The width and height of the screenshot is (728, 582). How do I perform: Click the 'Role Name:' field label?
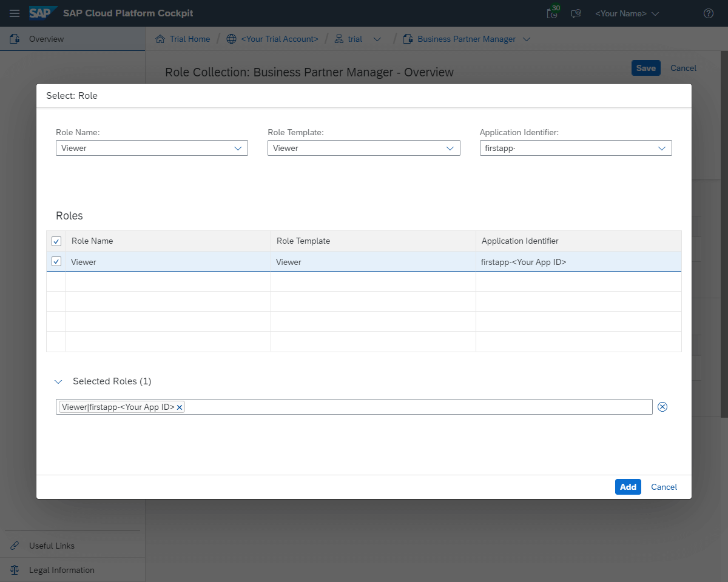pyautogui.click(x=78, y=132)
